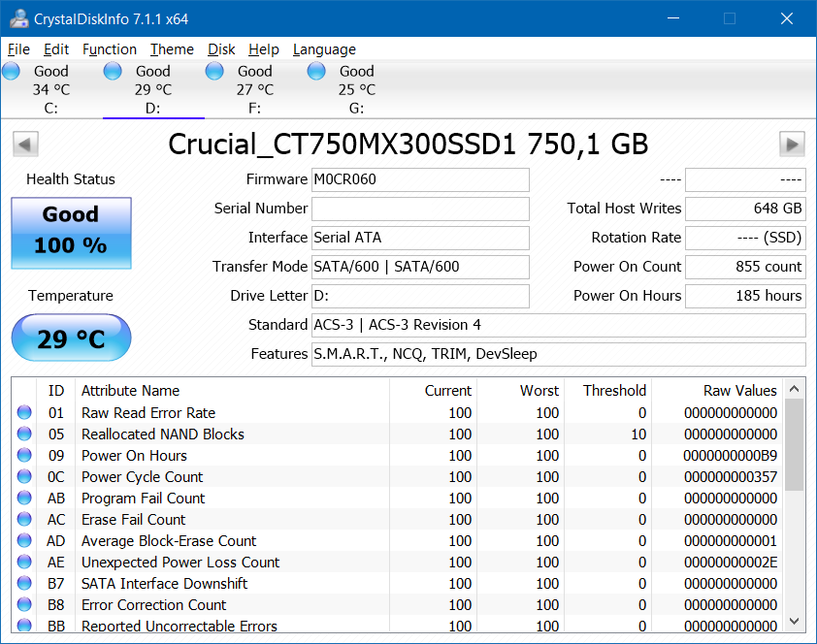Minimize the CrystalDiskInfo window
The image size is (817, 644).
coord(673,18)
